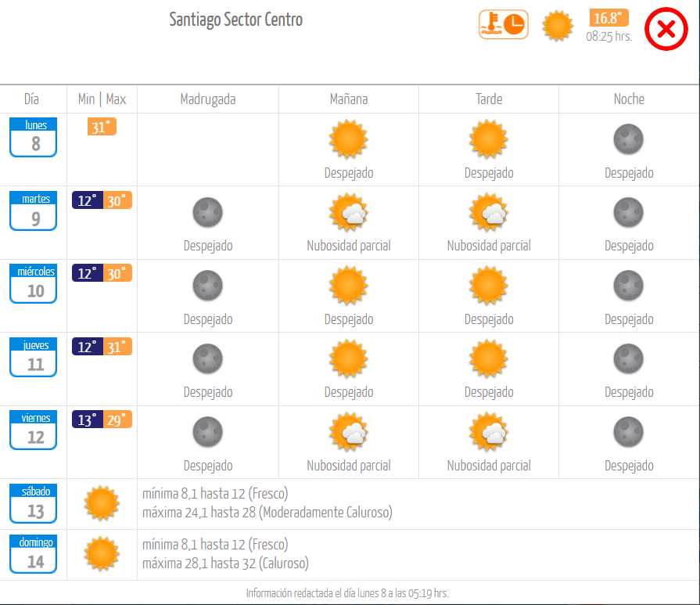Click the Noche column header
The image size is (700, 605).
pos(629,99)
